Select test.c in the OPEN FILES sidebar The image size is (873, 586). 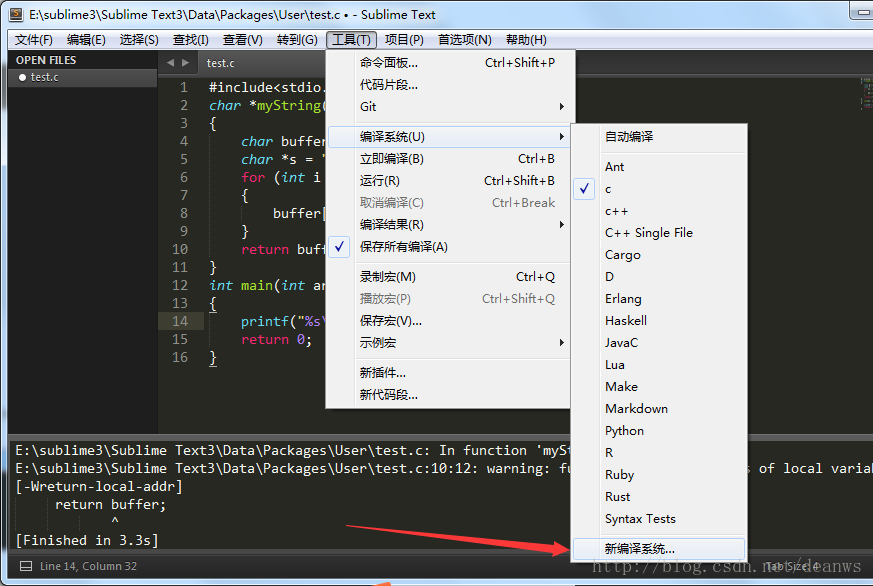pos(82,77)
